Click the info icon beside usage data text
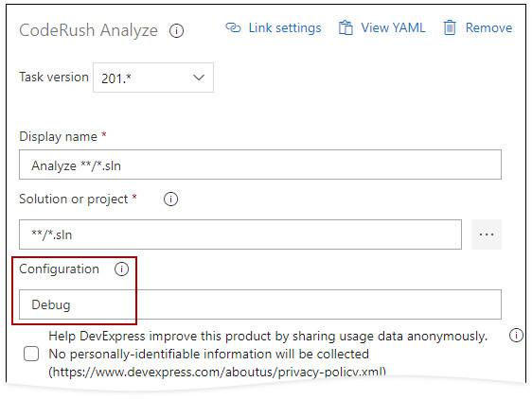Screen dimensions: 532x399 click(516, 336)
